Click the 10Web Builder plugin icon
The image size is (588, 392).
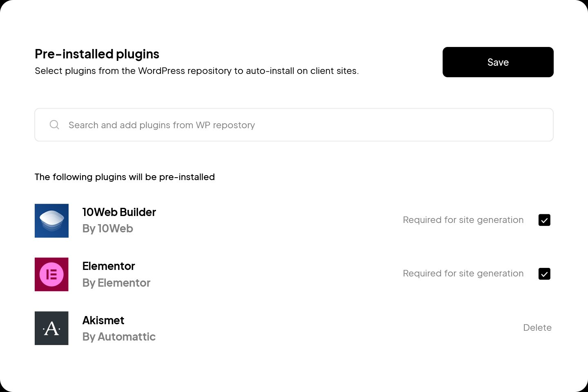(51, 220)
